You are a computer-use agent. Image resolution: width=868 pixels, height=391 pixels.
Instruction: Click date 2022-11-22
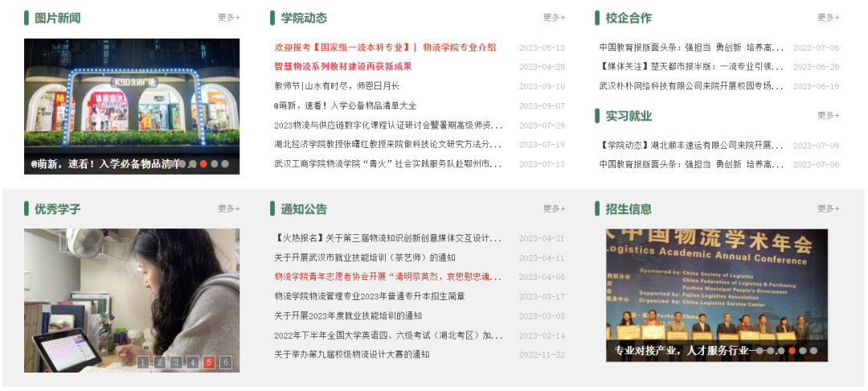tap(542, 355)
